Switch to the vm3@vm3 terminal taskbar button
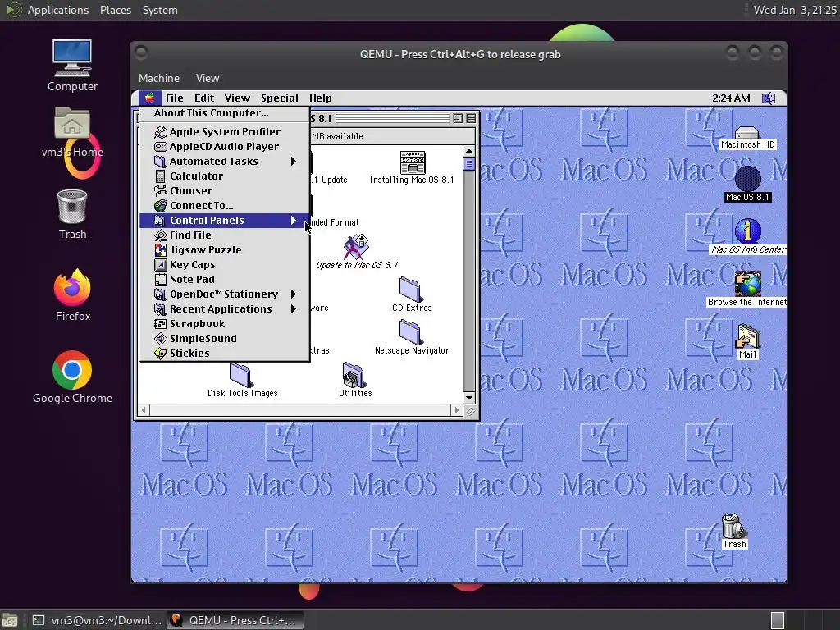This screenshot has height=630, width=840. point(97,620)
